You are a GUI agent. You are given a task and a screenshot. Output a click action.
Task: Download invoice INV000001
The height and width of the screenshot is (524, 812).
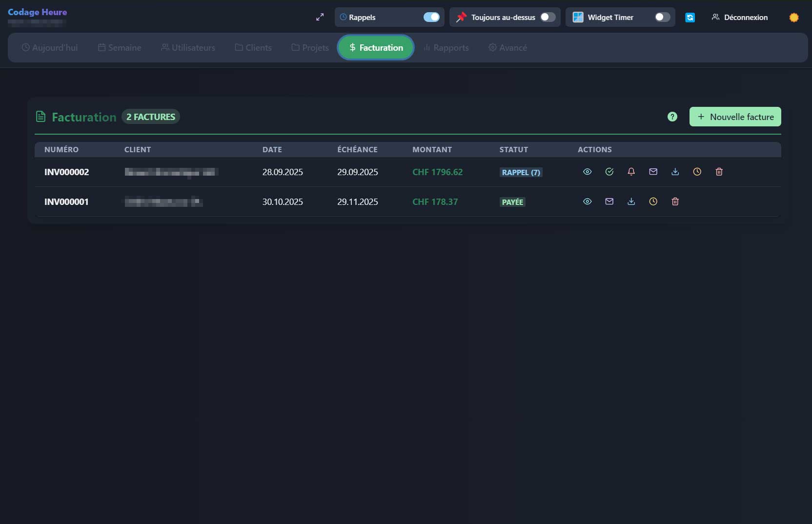[x=631, y=202]
